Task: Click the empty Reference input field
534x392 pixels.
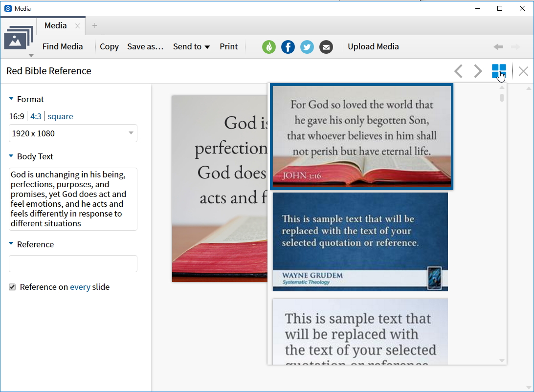Action: 73,264
